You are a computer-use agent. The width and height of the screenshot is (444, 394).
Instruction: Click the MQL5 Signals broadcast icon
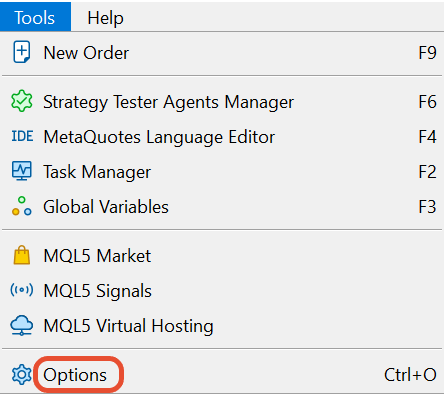[x=22, y=290]
